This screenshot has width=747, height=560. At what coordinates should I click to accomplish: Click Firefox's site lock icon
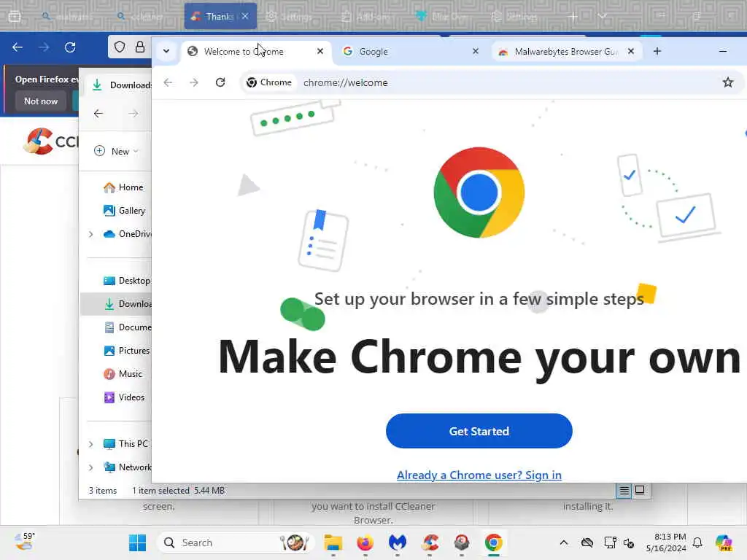[x=139, y=47]
